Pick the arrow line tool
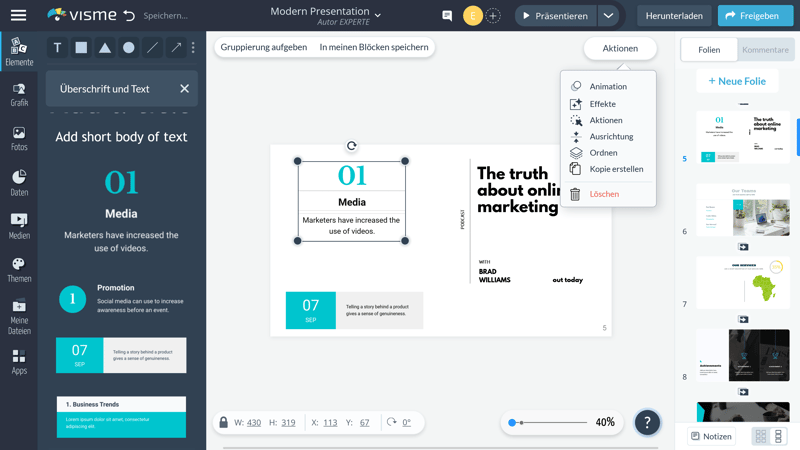 (x=176, y=47)
